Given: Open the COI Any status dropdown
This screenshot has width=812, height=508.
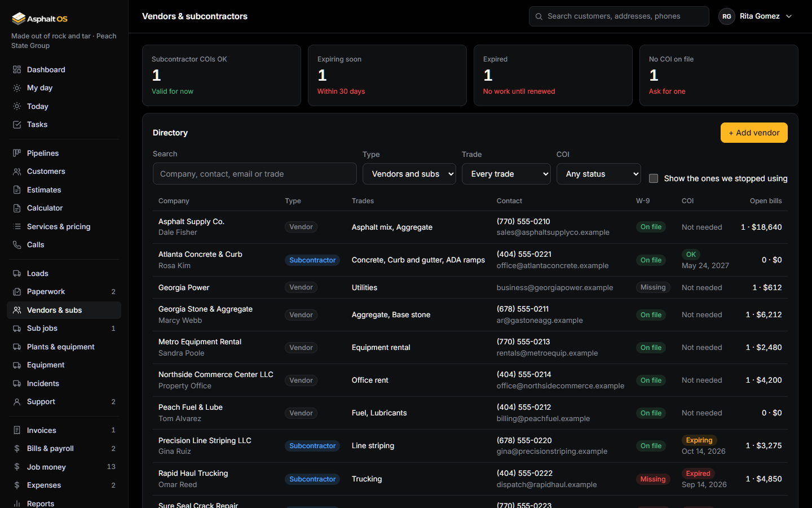Looking at the screenshot, I should point(599,174).
